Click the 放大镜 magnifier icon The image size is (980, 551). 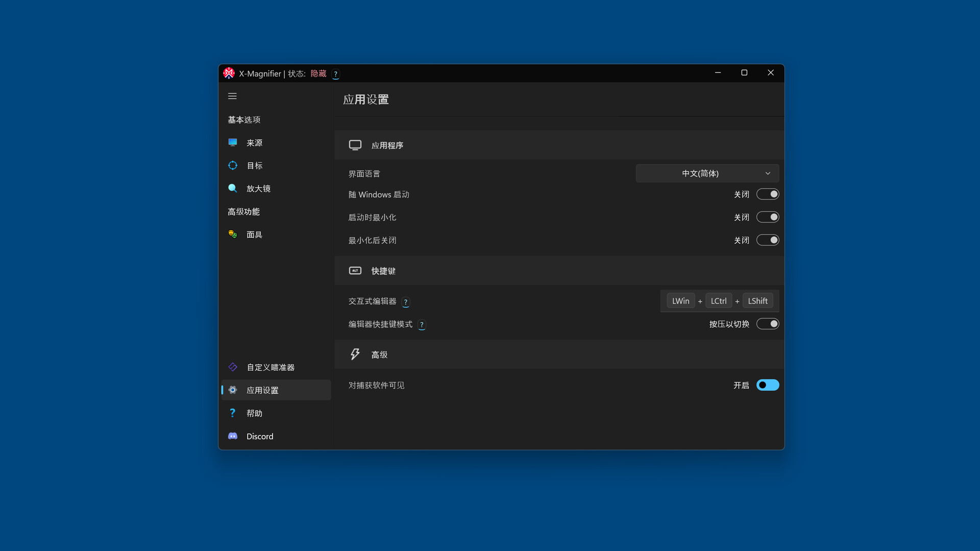(x=233, y=188)
